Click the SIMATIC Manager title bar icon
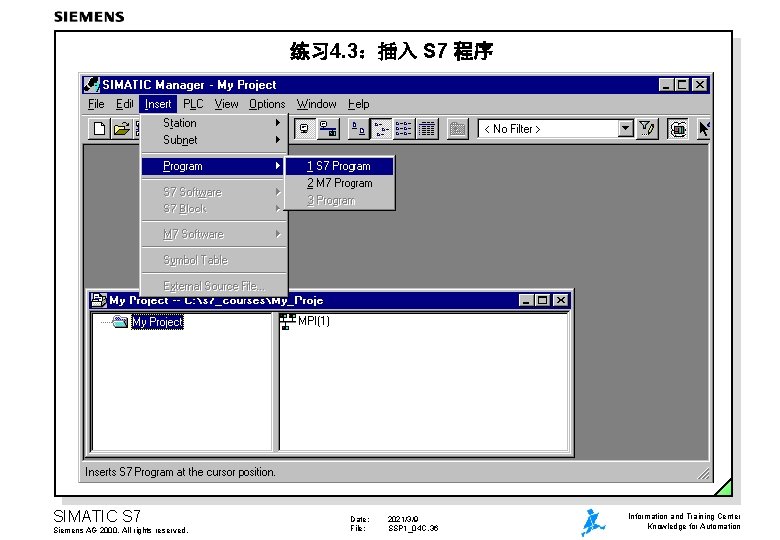This screenshot has height=540, width=780. click(92, 85)
